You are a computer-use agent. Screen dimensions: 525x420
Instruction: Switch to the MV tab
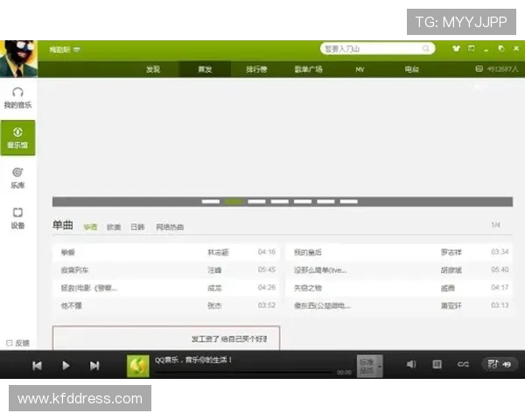click(x=360, y=70)
